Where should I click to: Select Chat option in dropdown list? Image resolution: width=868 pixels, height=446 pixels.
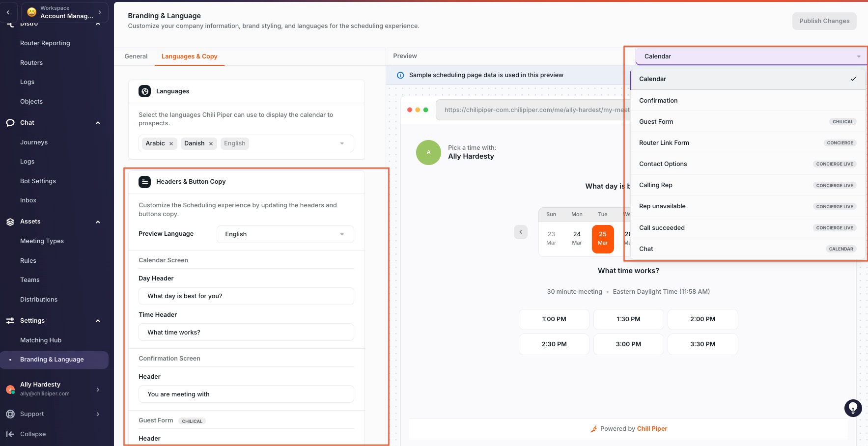[x=748, y=249]
